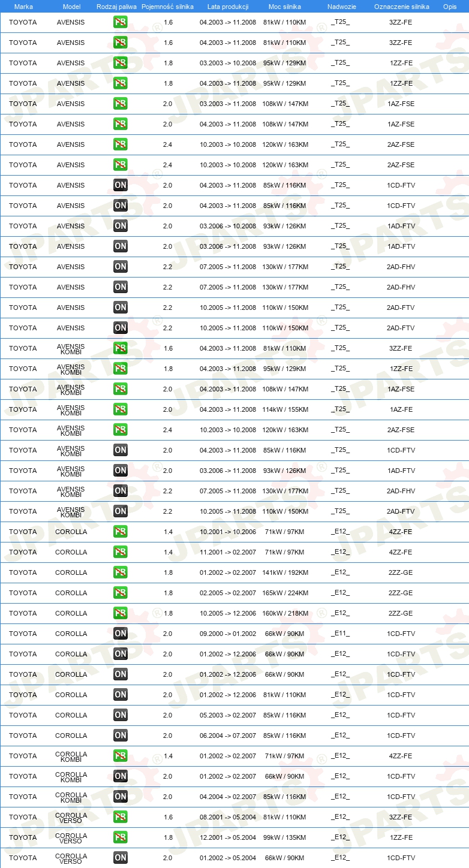Viewport: 469px width, 868px height.
Task: Click diesel ON icon in Corolla _E11_ row
Action: click(x=121, y=634)
